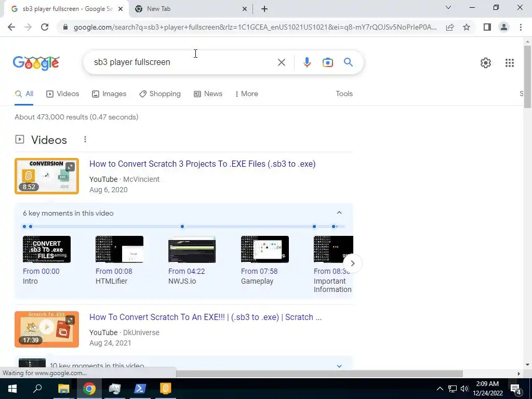The image size is (532, 399).
Task: Open the More search filters dropdown
Action: pyautogui.click(x=246, y=94)
